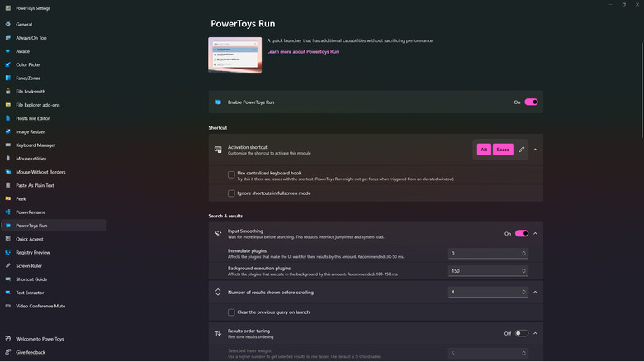Click the Screen Ruler icon
This screenshot has height=362, width=644.
[8, 266]
